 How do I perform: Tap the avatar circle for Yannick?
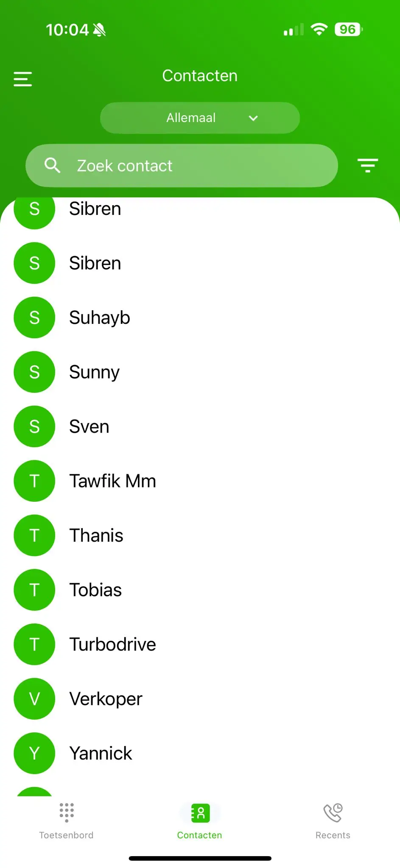pos(34,753)
